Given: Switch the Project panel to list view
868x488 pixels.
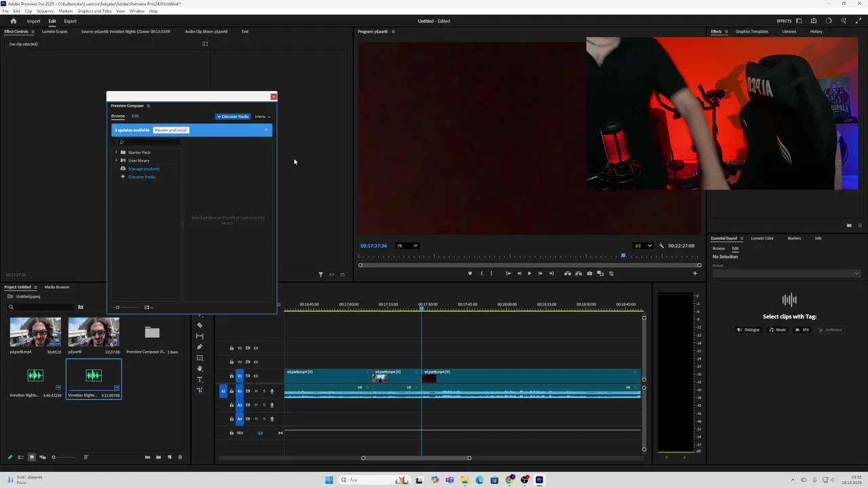Looking at the screenshot, I should pyautogui.click(x=20, y=457).
